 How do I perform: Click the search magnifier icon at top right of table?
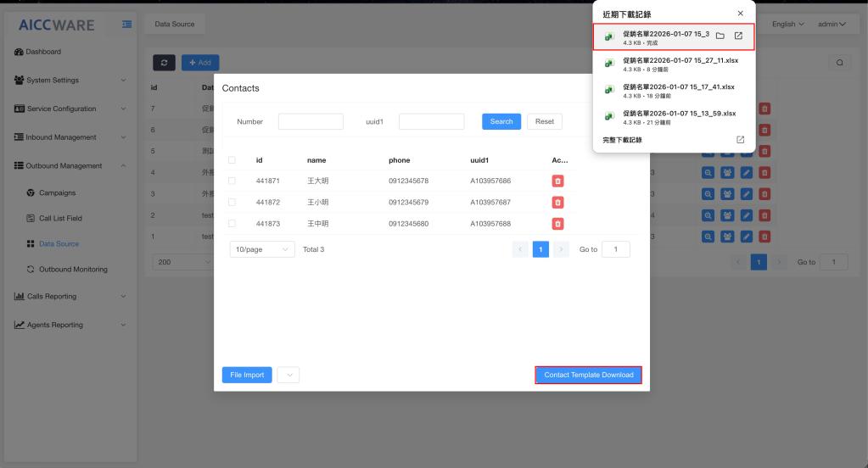(x=840, y=63)
